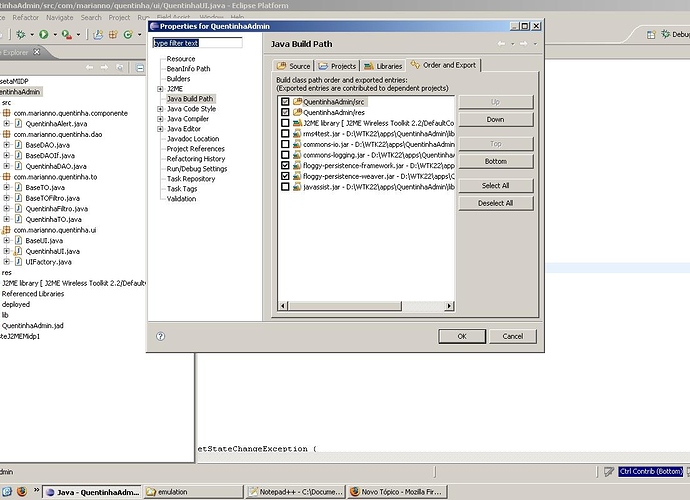
Task: Click the horizontal scrollbar thumb in list
Action: click(x=345, y=306)
